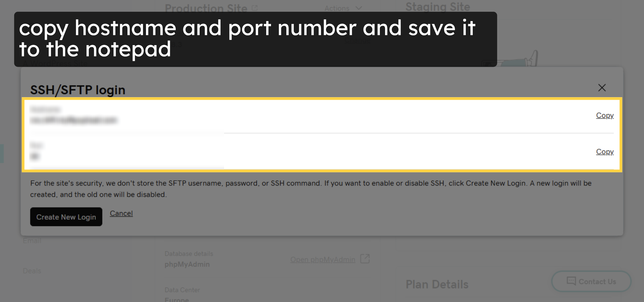Close the SSH/SFTP login dialog
Screen dimensions: 644x302
(x=602, y=88)
